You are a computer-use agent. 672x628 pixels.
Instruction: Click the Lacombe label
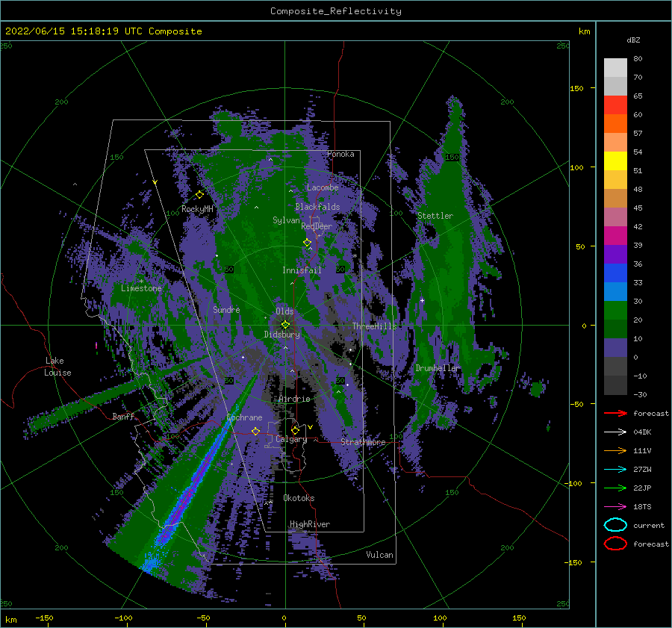(323, 187)
